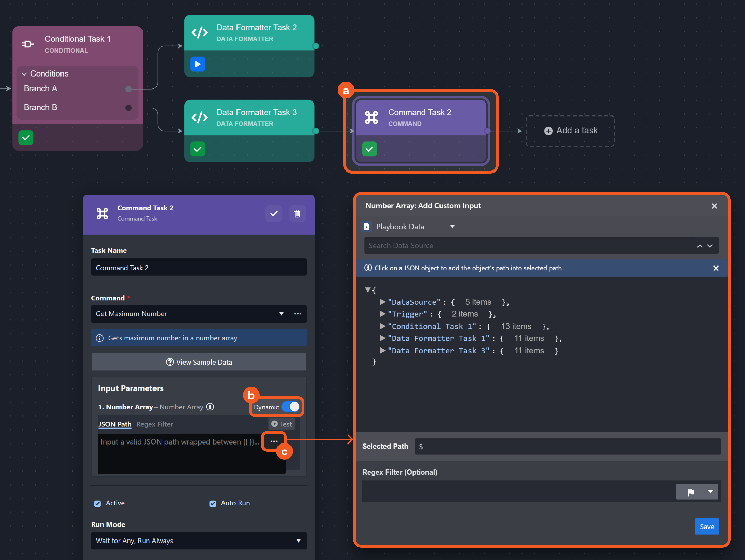Screen dimensions: 745x560
Task: Click green checkmark on Conditional Task 1 node
Action: coord(26,138)
